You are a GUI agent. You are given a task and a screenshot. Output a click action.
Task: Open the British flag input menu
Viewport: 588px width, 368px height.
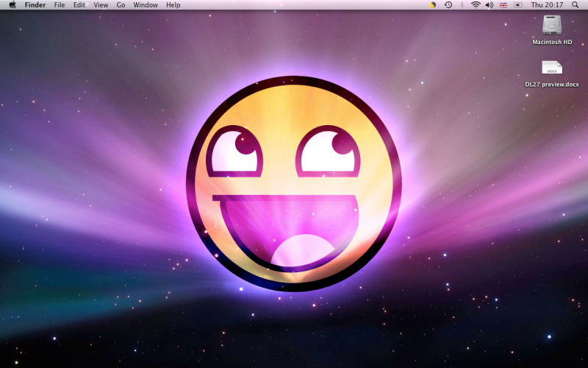pyautogui.click(x=503, y=5)
